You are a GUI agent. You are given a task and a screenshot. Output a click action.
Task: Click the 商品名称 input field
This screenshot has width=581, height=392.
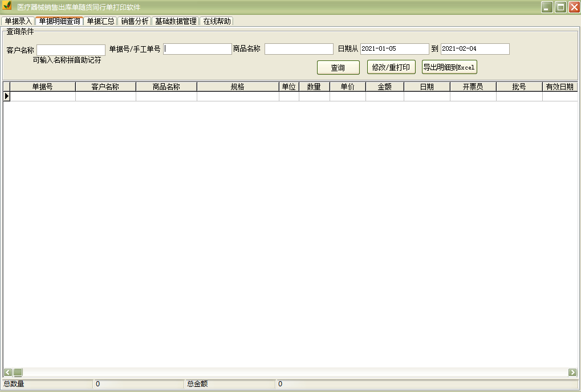299,48
